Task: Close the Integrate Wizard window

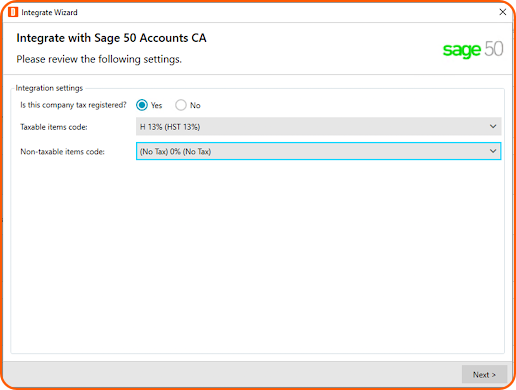Action: pos(503,12)
